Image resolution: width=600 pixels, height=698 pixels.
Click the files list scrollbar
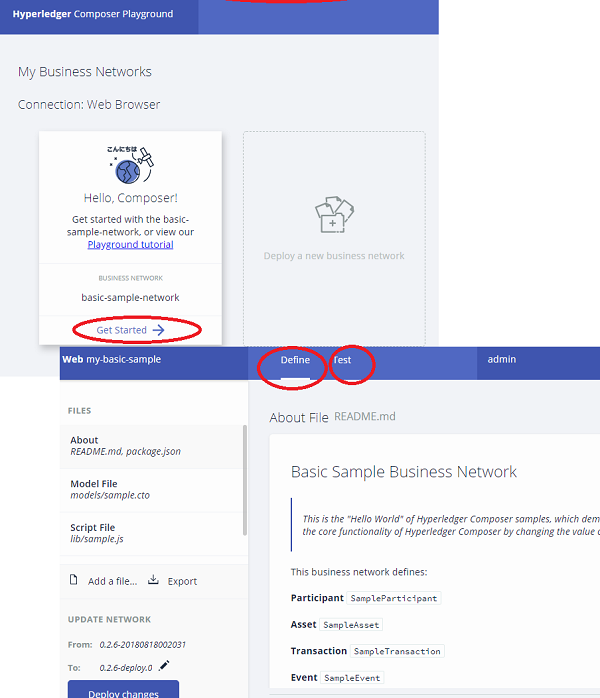coord(245,480)
